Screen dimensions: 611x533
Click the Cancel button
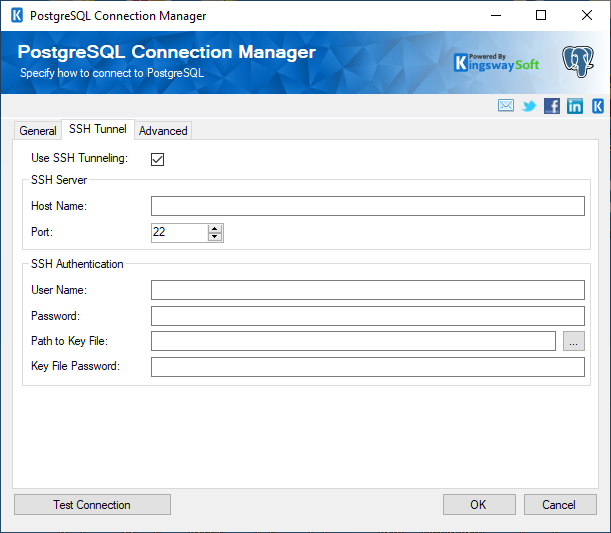coord(560,505)
